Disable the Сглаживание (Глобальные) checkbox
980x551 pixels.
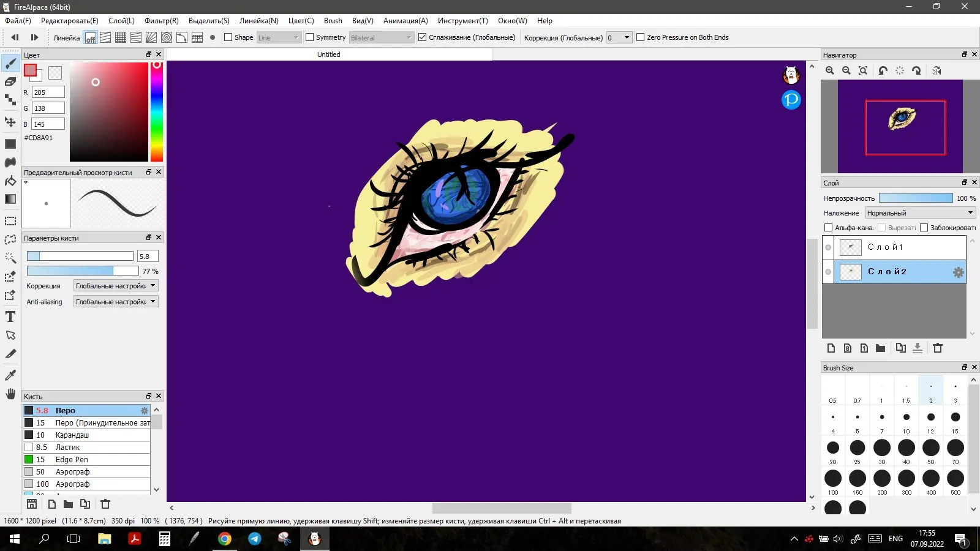tap(422, 37)
